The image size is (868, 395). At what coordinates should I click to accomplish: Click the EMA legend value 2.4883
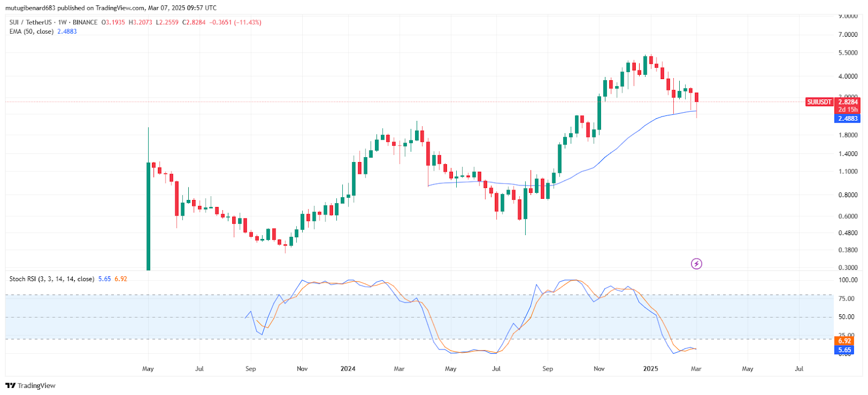coord(67,31)
